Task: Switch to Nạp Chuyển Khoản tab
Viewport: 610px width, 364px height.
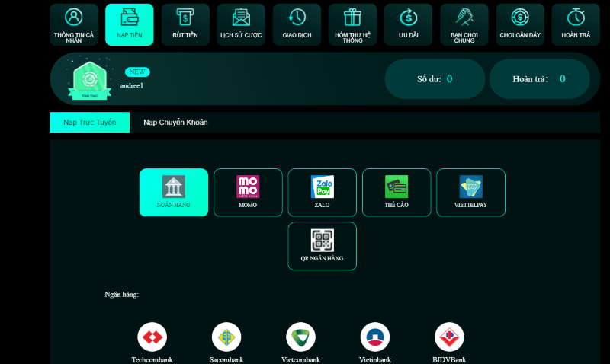Action: coord(175,123)
